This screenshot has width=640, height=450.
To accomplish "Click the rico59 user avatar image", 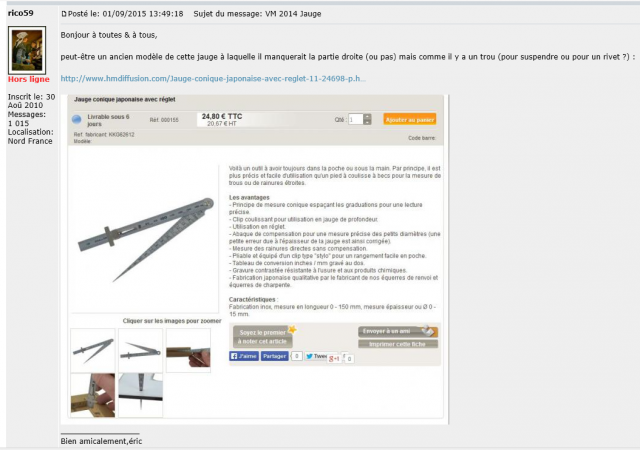I will coord(27,50).
